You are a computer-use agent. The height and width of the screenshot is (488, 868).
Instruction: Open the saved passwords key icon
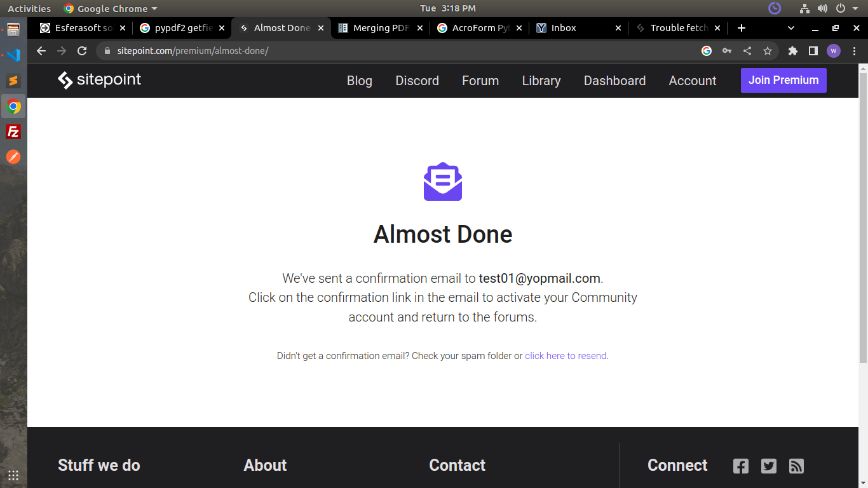[727, 51]
